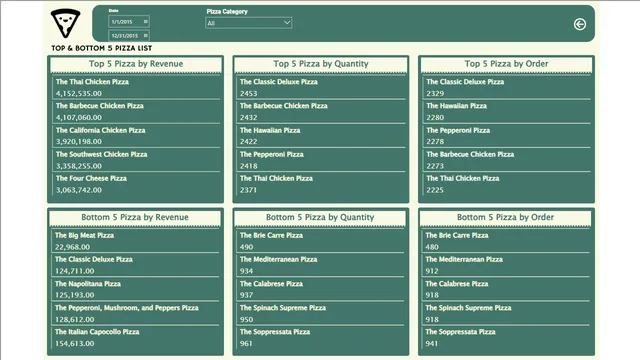This screenshot has width=640, height=360.
Task: Click The Soppressata Pizza in Bottom Quantity
Action: [275, 332]
